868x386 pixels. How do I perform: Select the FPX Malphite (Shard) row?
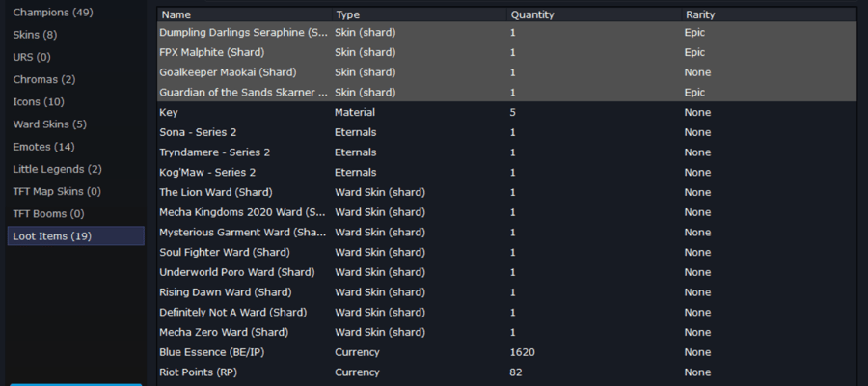pyautogui.click(x=507, y=52)
